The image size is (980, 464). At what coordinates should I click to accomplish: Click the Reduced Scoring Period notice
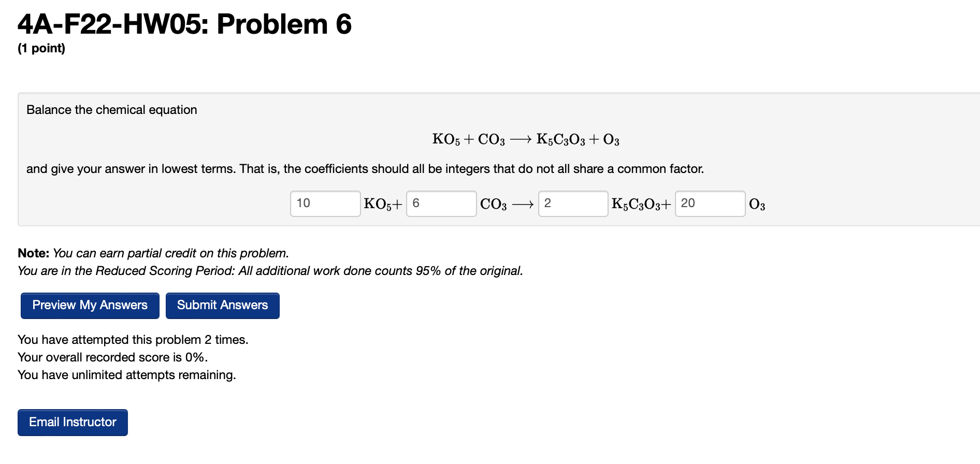270,270
